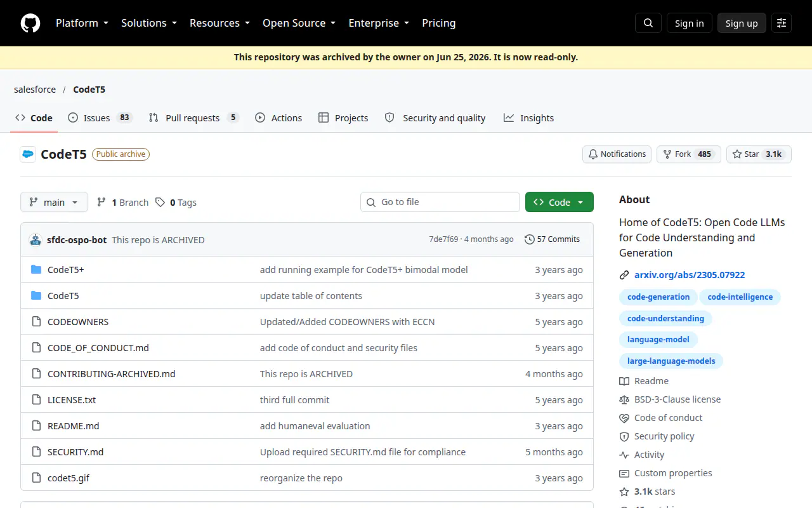This screenshot has width=812, height=508.
Task: Open the main branch selector dropdown
Action: (54, 202)
